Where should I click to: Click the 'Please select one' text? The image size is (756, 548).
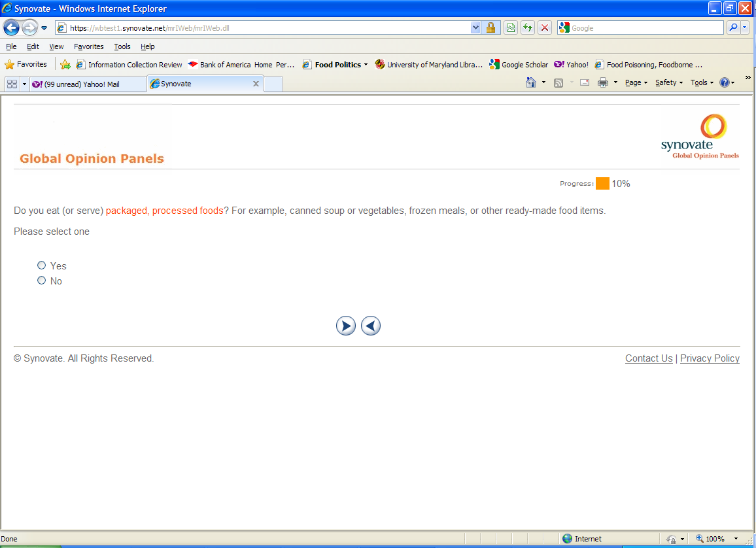(52, 231)
